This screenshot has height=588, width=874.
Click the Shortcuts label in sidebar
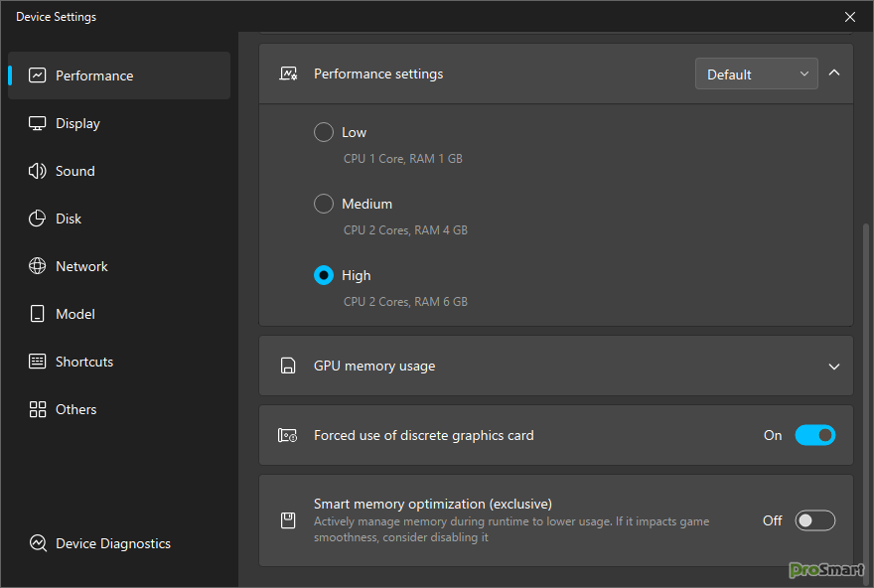coord(84,362)
